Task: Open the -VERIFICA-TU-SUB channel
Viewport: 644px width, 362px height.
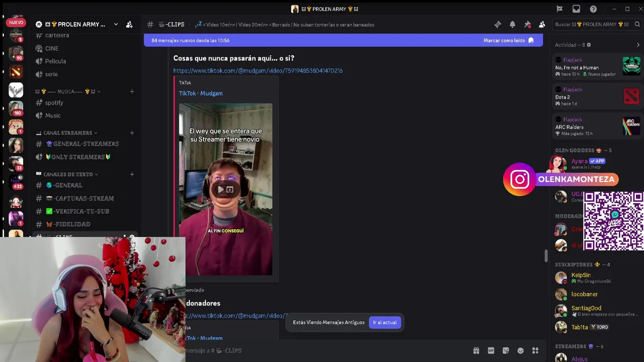Action: (x=77, y=212)
